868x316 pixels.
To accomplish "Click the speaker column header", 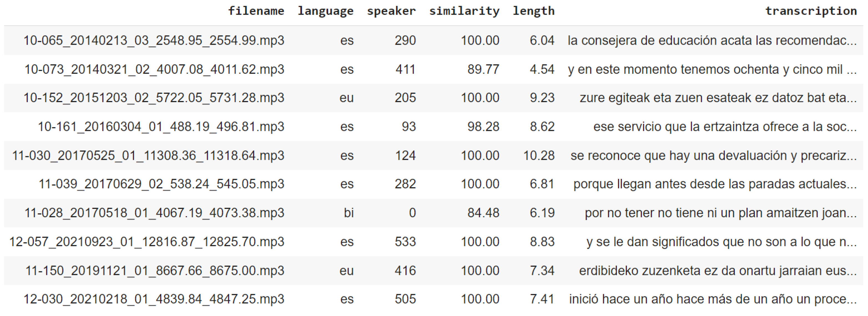I will [x=391, y=11].
